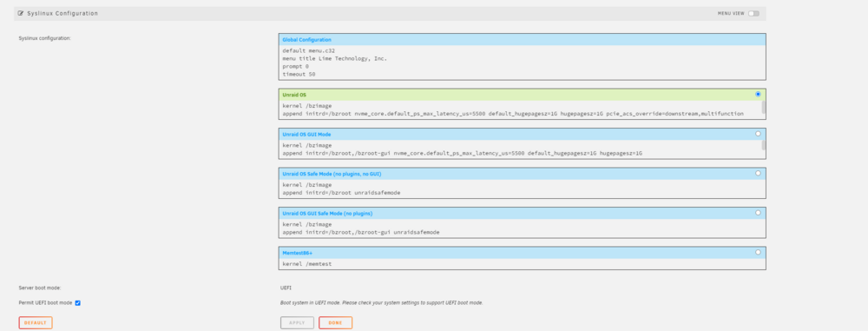
Task: Click the 'append initrd=/bzroot unraidsafemode' line
Action: coord(341,192)
